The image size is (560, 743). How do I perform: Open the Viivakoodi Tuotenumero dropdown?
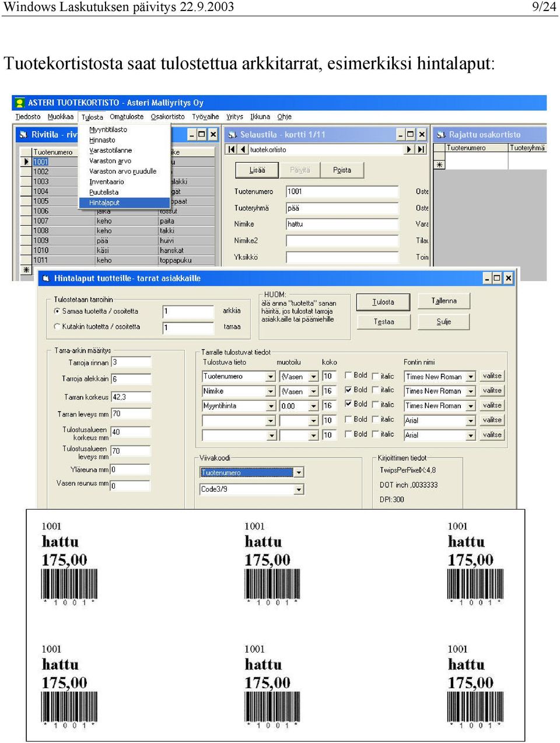point(299,472)
